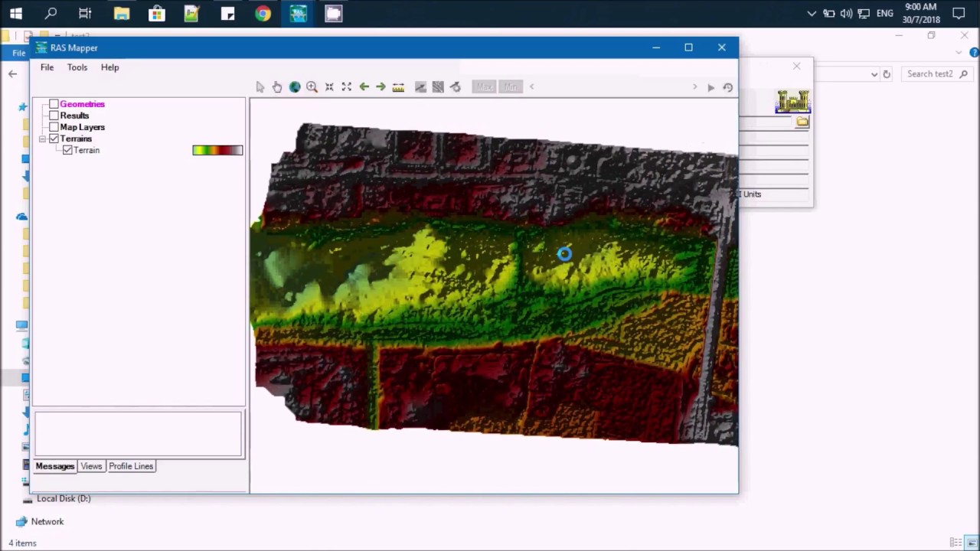980x551 pixels.
Task: Select the magnifier Zoom In tool
Action: pos(312,87)
